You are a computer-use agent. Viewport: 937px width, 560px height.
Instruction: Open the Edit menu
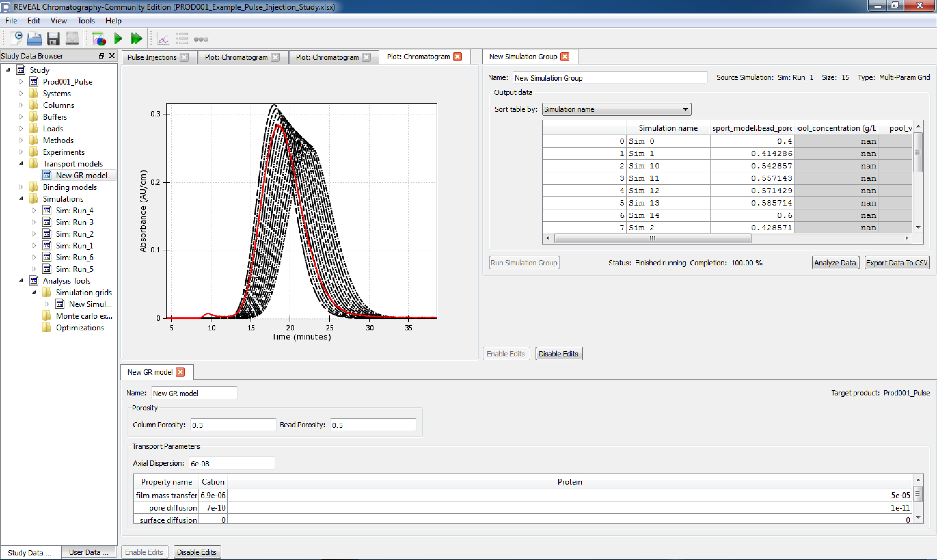pyautogui.click(x=34, y=21)
